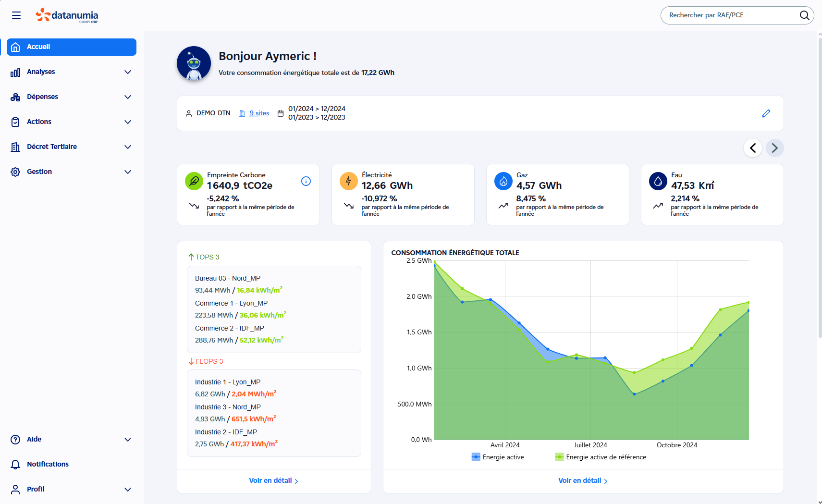Viewport: 822px width, 504px height.
Task: Open the hamburger menu icon
Action: tap(16, 15)
